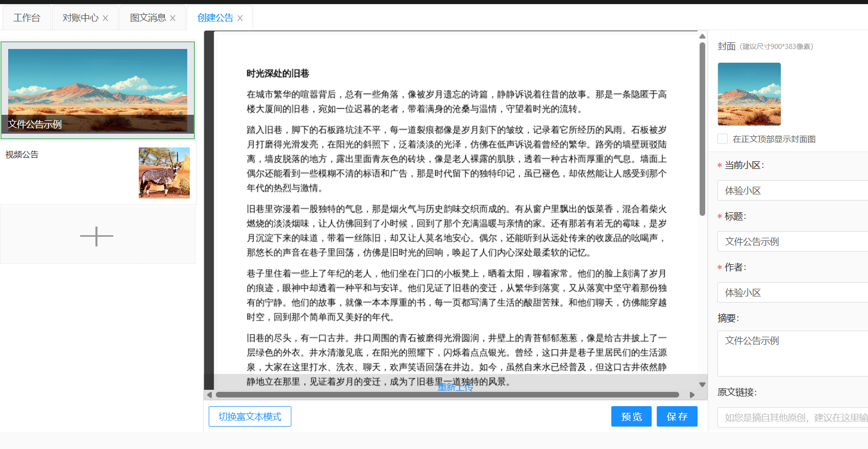This screenshot has height=449, width=868.
Task: Close the 图文消息 tab
Action: 173,18
